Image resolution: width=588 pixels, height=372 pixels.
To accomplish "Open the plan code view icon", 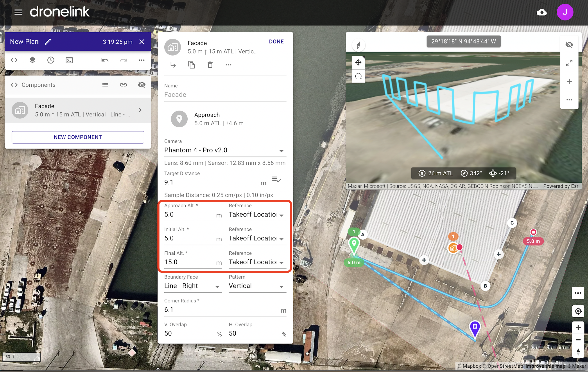I will coord(14,60).
